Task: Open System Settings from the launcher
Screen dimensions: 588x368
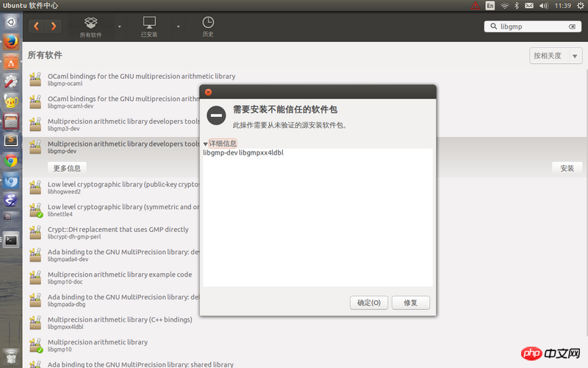Action: (x=11, y=81)
